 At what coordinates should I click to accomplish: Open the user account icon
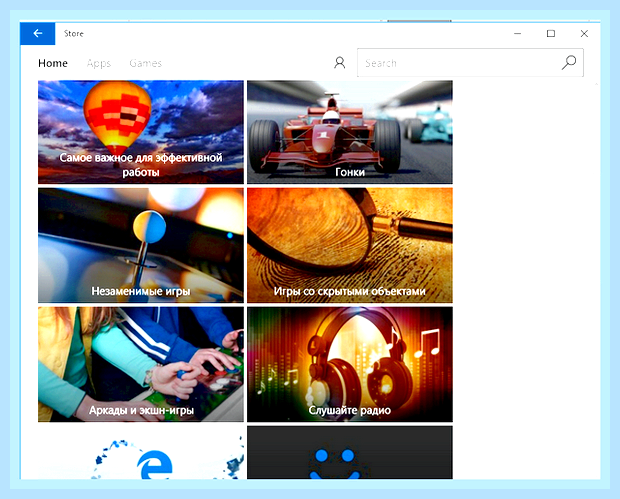[x=340, y=62]
